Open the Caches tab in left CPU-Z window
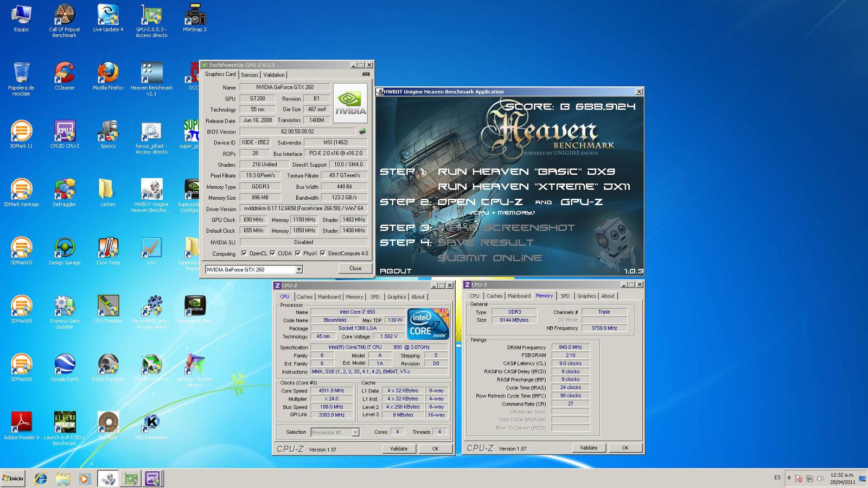Viewport: 868px width, 488px height. 304,297
